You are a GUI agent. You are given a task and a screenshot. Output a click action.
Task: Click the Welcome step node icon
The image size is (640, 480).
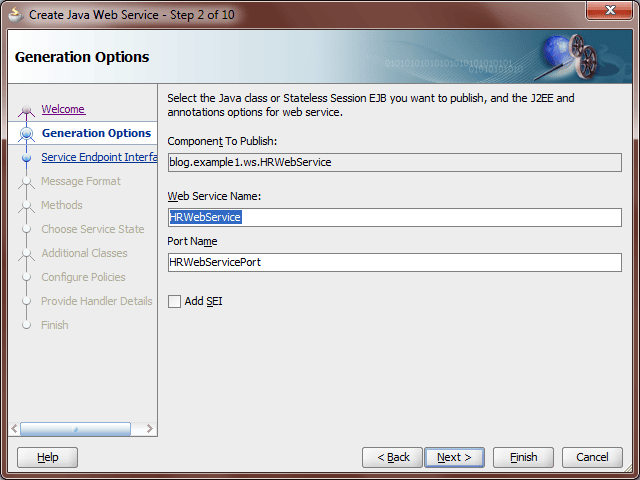click(x=27, y=110)
